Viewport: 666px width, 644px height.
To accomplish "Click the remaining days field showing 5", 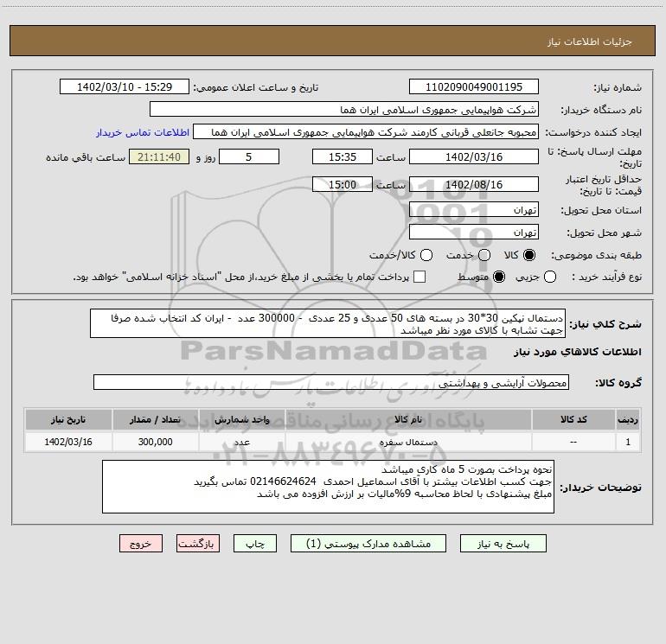I will click(x=249, y=156).
